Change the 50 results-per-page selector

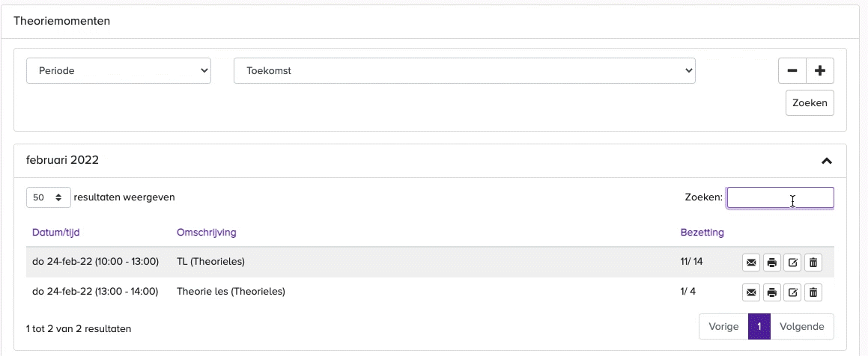pyautogui.click(x=49, y=197)
